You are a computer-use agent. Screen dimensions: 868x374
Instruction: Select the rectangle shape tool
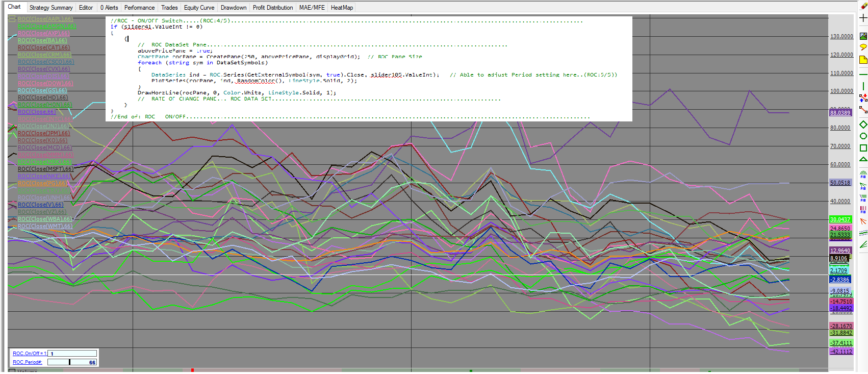pos(863,148)
